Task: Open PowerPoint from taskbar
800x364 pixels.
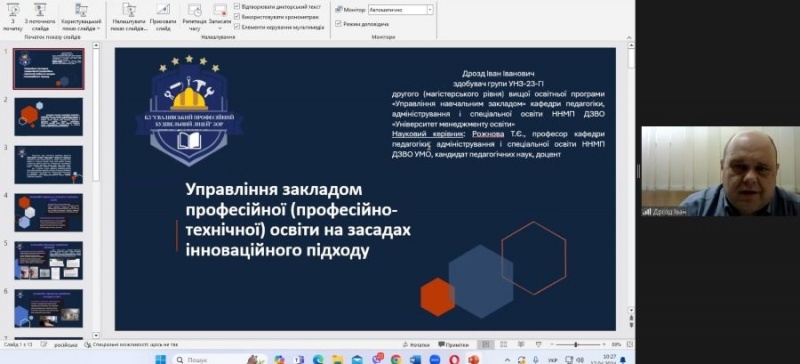Action: pyautogui.click(x=474, y=359)
